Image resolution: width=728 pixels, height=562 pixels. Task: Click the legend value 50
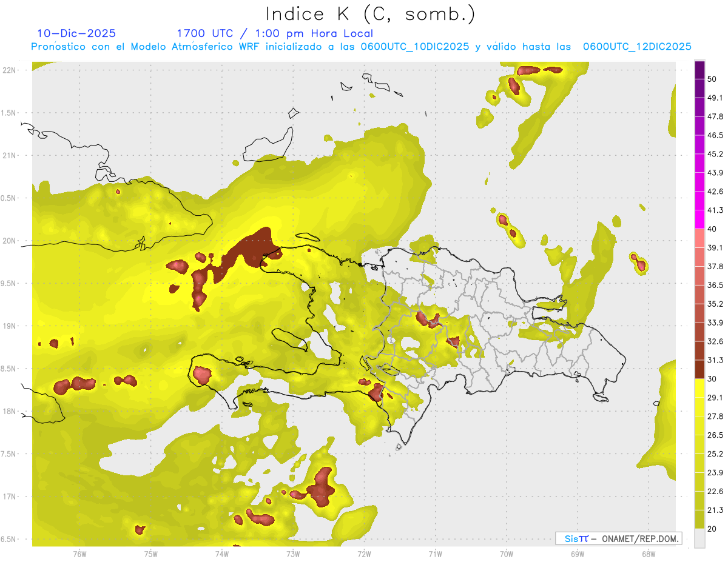[713, 79]
